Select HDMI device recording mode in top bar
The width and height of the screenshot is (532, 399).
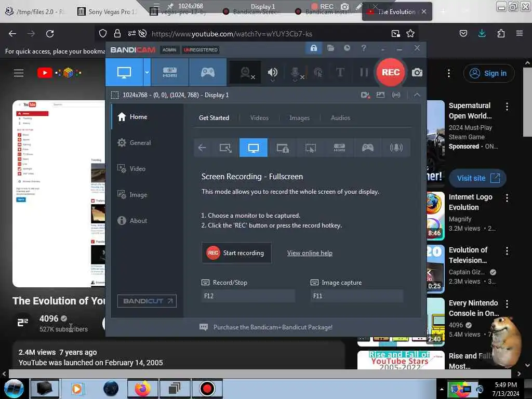coord(170,72)
